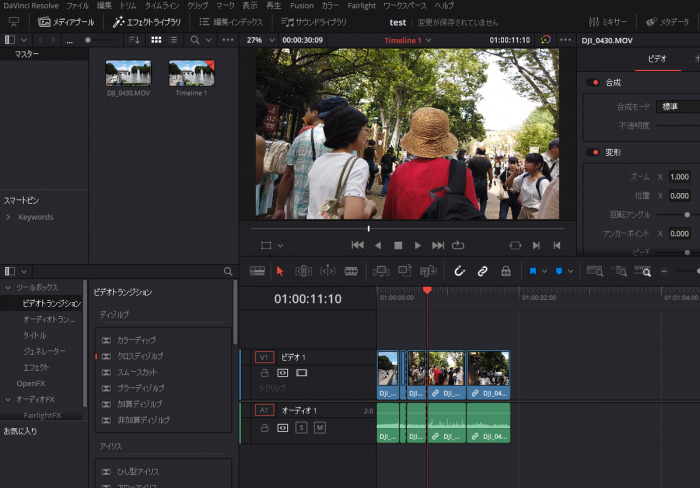Select the Selection mode arrow tool
The image size is (700, 488).
coord(280,271)
